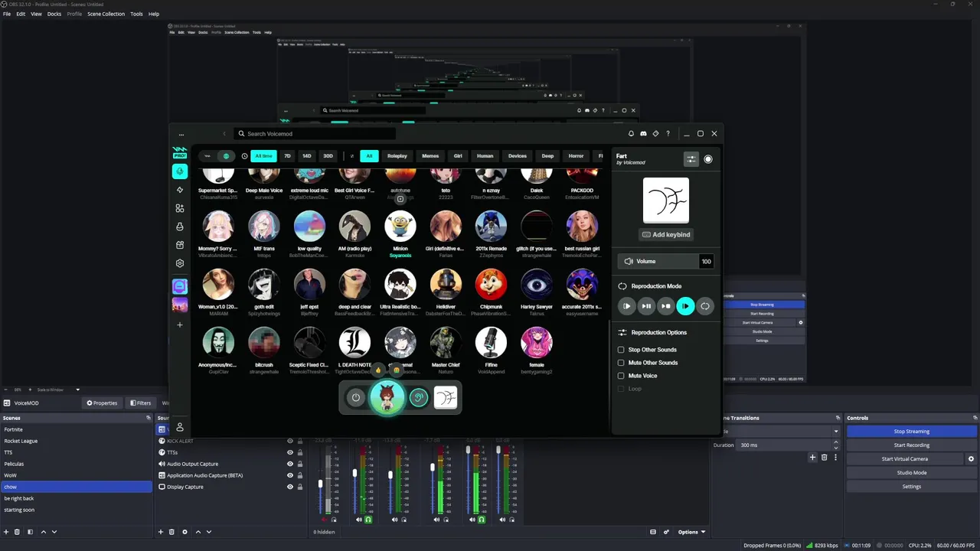This screenshot has width=980, height=551.
Task: Lock the TTSs source
Action: click(x=300, y=452)
